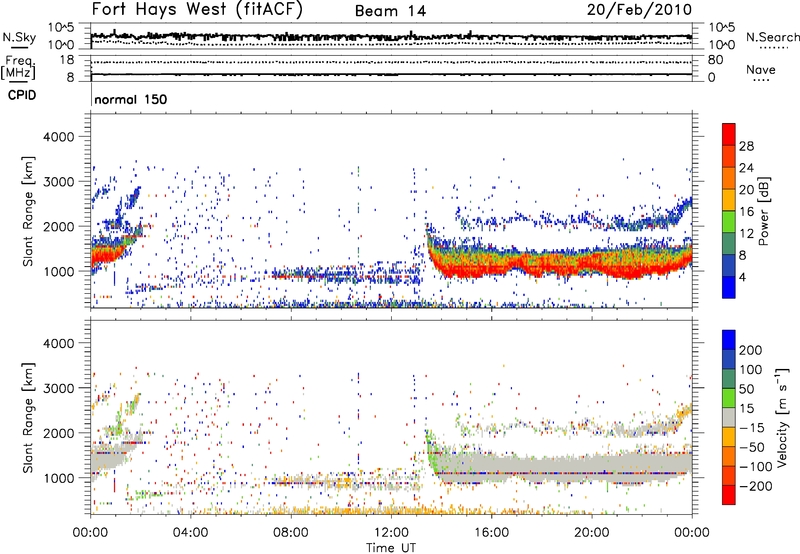
Task: Click the '80' Nave axis tick
Action: 715,60
